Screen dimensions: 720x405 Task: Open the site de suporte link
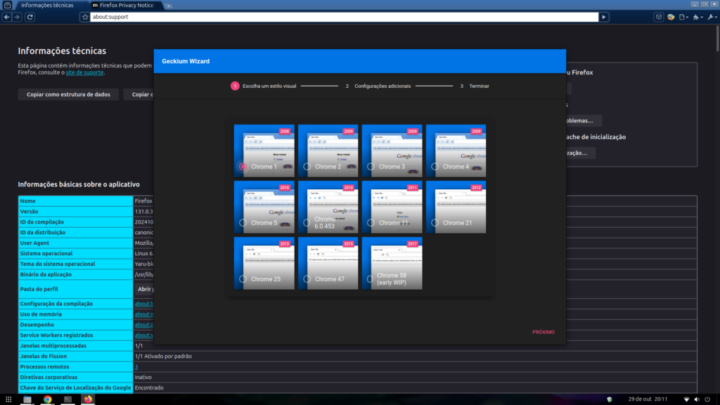(84, 73)
